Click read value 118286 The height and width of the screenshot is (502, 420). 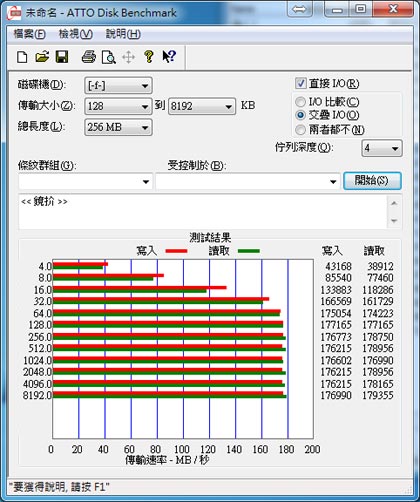tap(378, 290)
